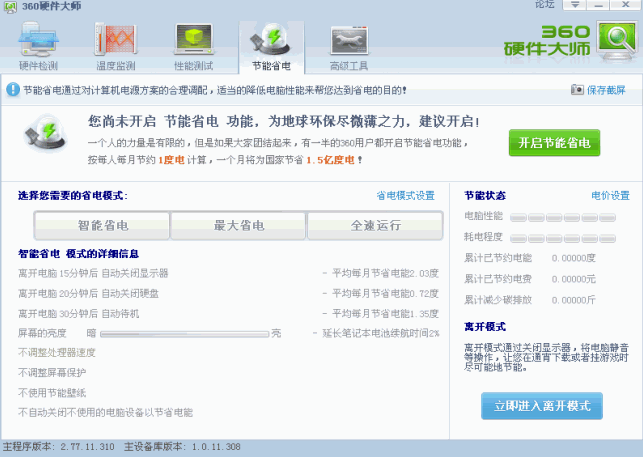Click 不使用节能壁纸 text
The width and height of the screenshot is (643, 457).
pyautogui.click(x=52, y=393)
